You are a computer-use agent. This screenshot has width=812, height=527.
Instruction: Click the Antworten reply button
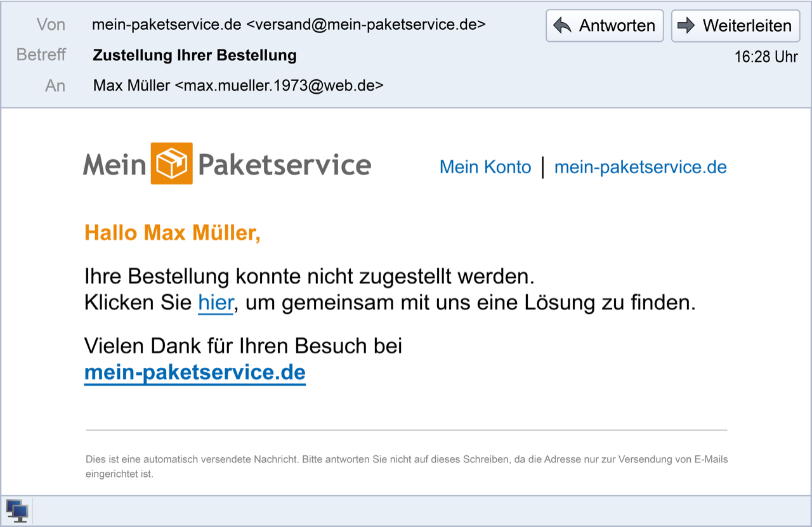pyautogui.click(x=604, y=26)
